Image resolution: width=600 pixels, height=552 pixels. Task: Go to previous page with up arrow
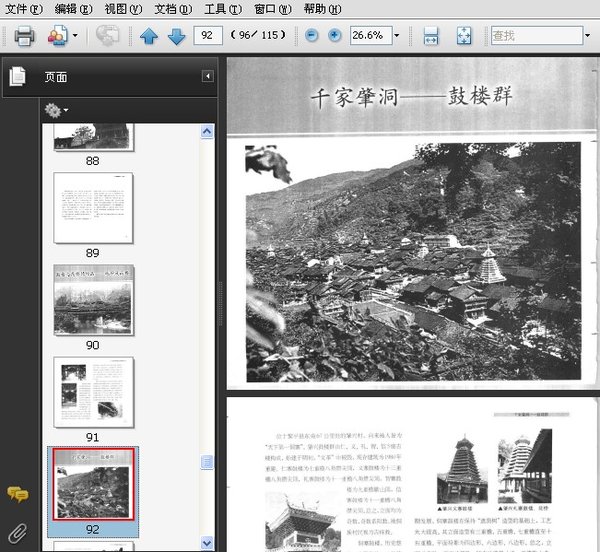(149, 36)
